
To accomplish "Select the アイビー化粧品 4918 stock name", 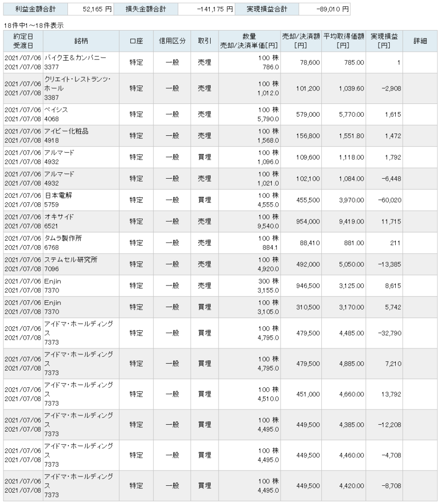I will [66, 136].
